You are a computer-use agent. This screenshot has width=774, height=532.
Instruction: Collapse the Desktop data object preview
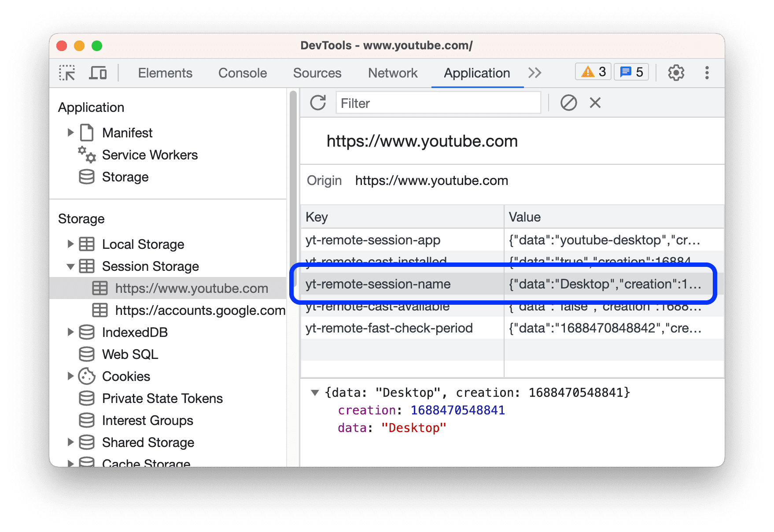[x=315, y=392]
